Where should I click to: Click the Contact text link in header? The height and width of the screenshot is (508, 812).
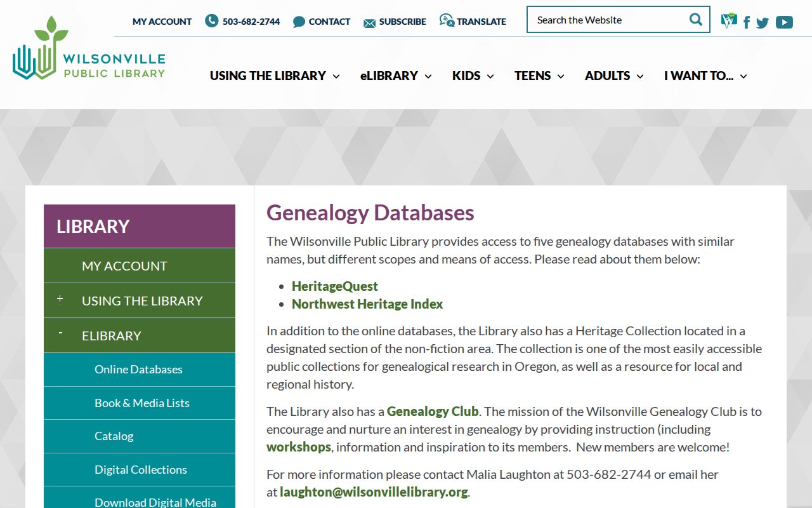click(x=329, y=22)
